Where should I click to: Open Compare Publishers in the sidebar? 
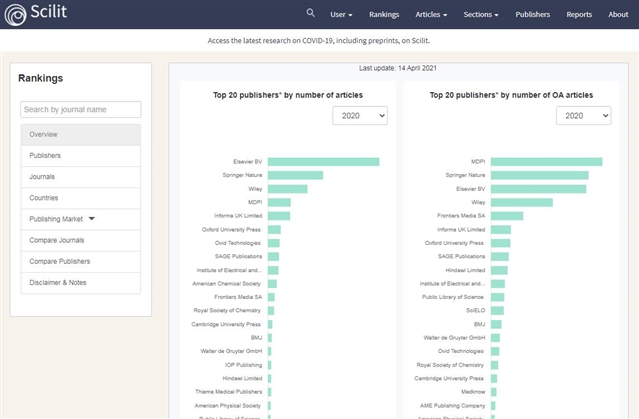[x=81, y=261]
